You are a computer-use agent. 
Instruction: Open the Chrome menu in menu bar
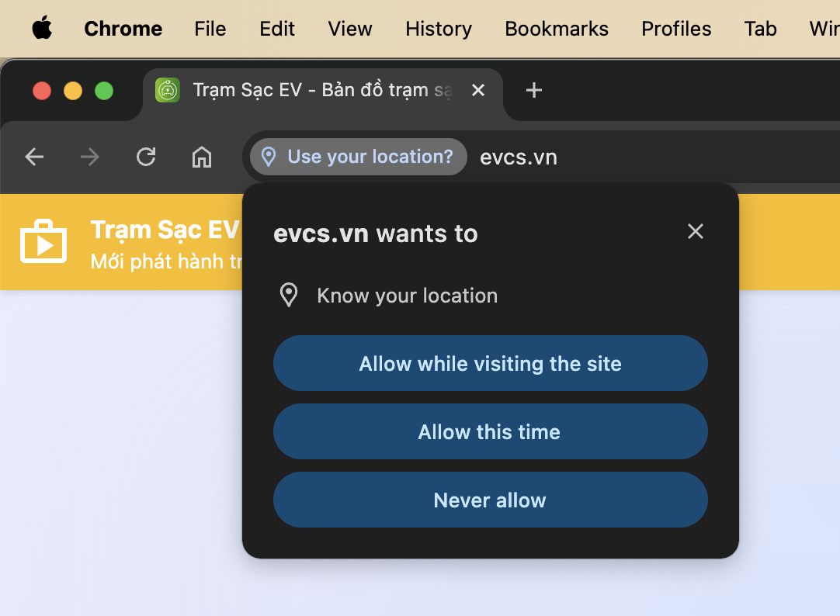click(123, 29)
